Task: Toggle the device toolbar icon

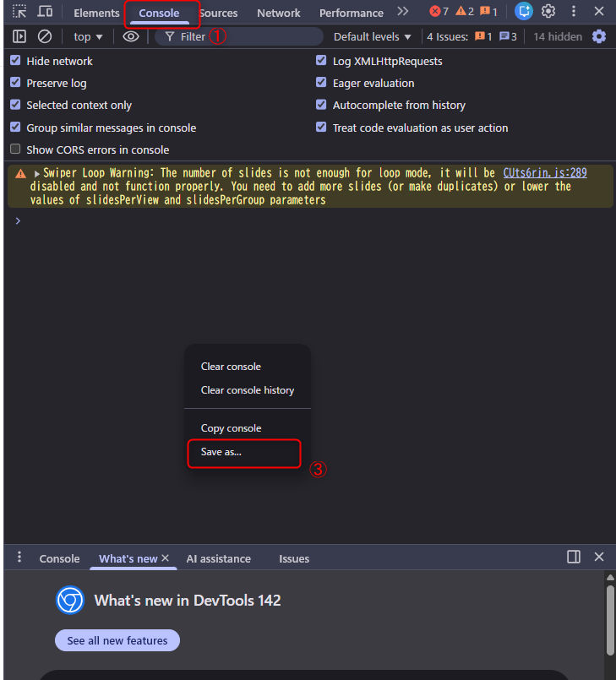Action: [45, 12]
